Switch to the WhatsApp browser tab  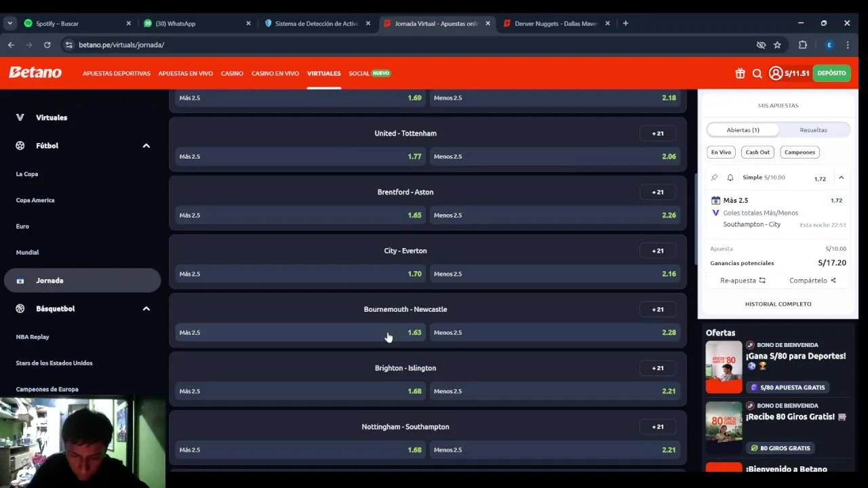coord(197,23)
